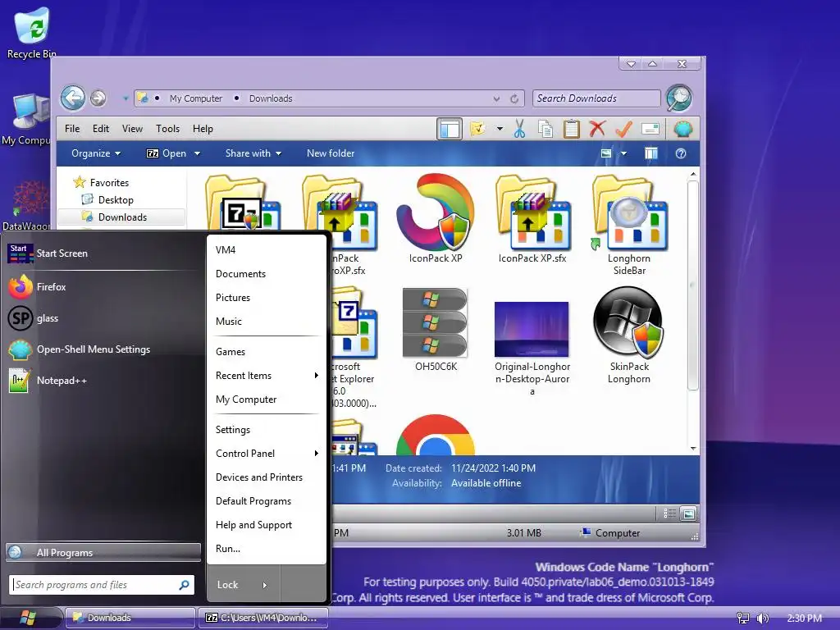
Task: Open the View menu
Action: (132, 129)
